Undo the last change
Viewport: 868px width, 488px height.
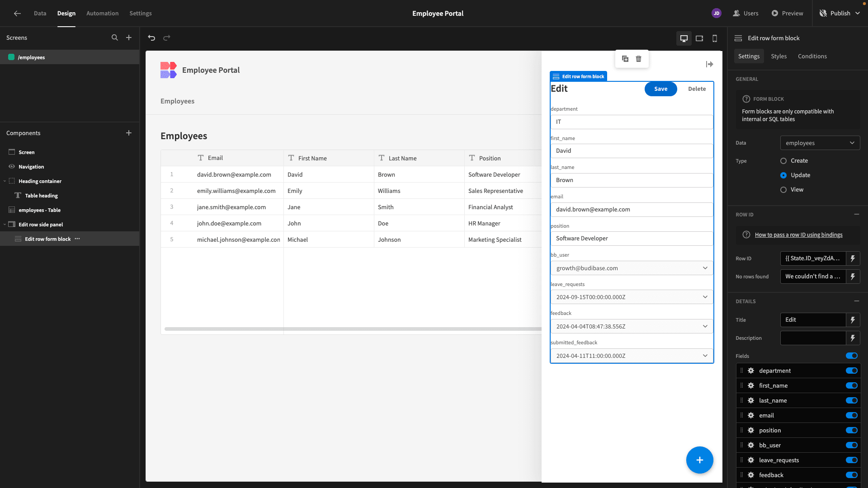[x=151, y=38]
